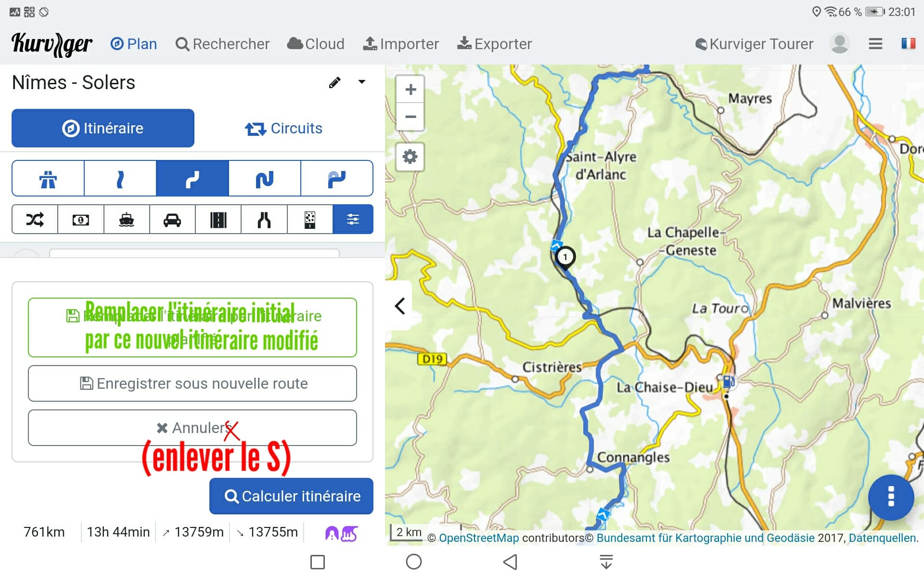924x578 pixels.
Task: Open the hamburger menu
Action: (x=875, y=44)
